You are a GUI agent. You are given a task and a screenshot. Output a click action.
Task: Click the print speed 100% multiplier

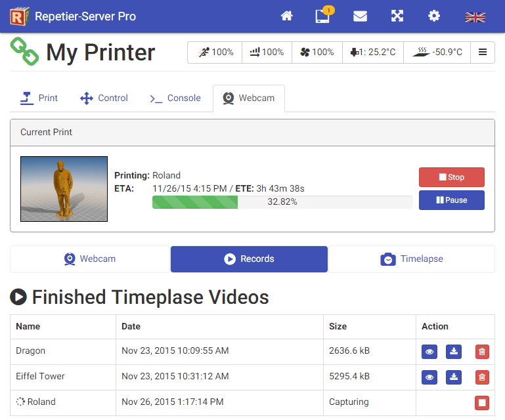pos(215,52)
